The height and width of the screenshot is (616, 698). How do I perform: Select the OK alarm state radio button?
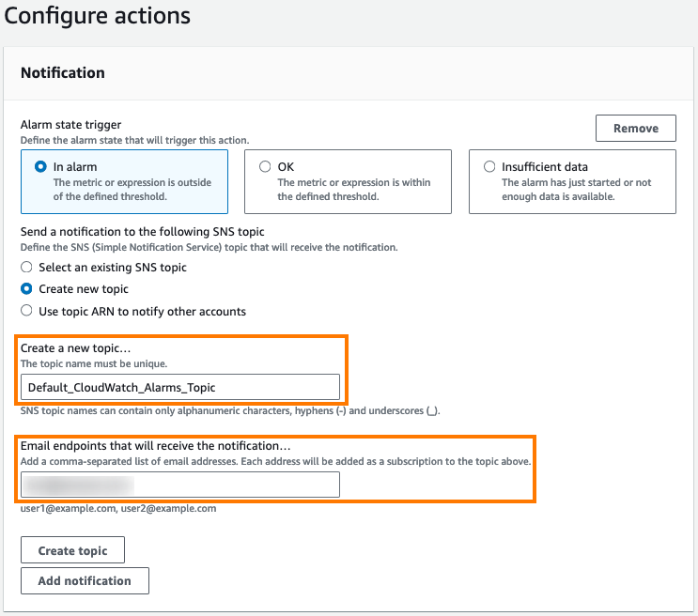265,167
